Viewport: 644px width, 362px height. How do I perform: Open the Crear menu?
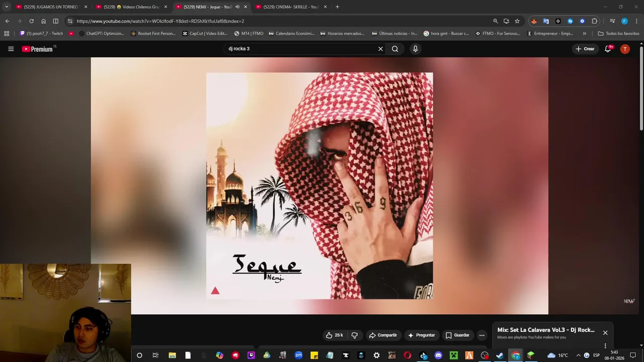pyautogui.click(x=585, y=49)
